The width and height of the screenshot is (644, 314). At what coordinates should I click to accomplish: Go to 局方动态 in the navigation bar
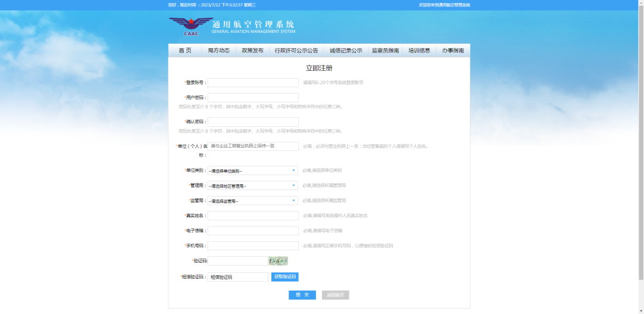pyautogui.click(x=218, y=51)
